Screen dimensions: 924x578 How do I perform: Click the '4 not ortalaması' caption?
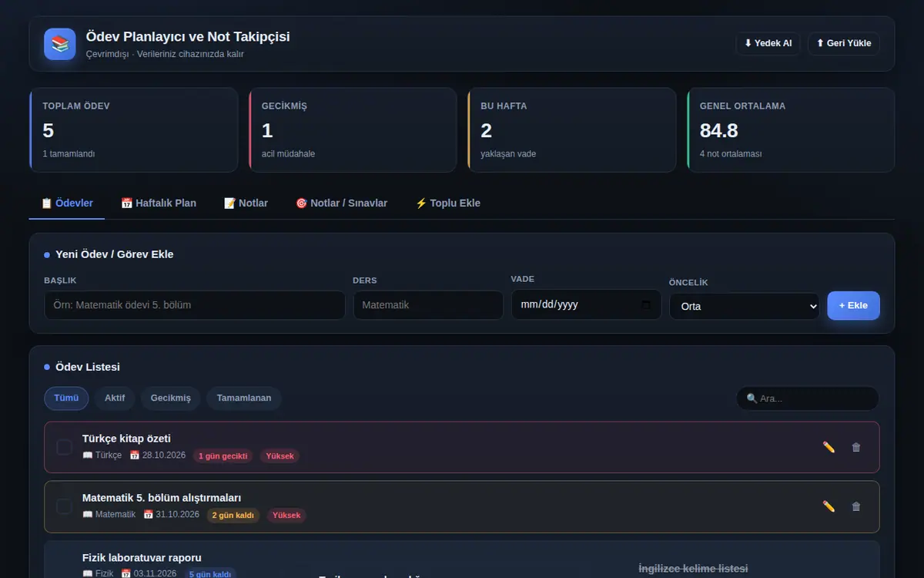click(731, 154)
